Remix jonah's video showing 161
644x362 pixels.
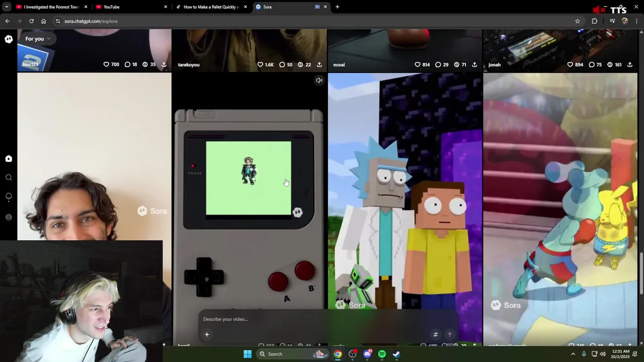coord(614,64)
